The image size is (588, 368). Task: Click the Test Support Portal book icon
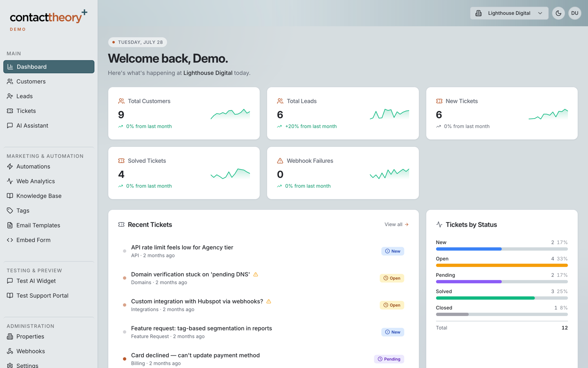coord(10,296)
